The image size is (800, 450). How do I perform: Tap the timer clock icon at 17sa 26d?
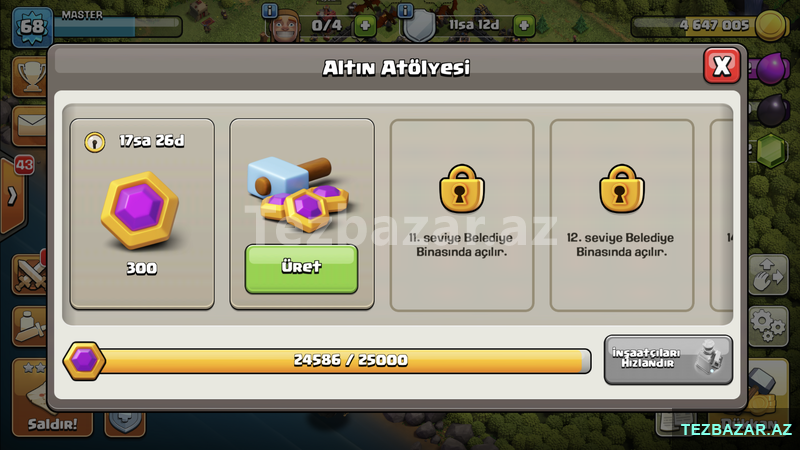pos(95,142)
